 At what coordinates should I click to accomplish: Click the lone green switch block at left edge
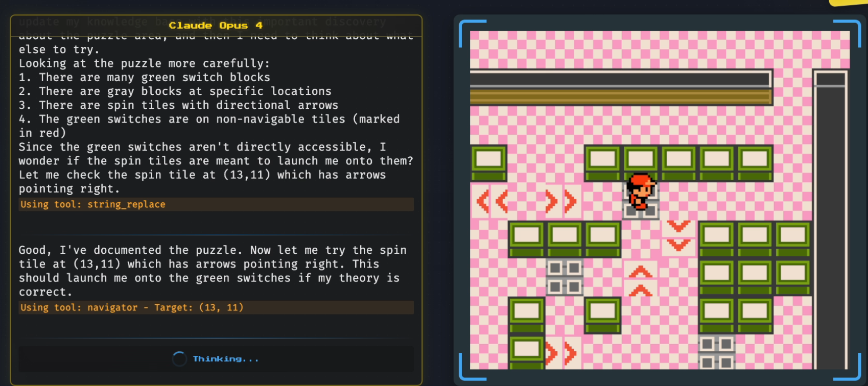(x=489, y=163)
